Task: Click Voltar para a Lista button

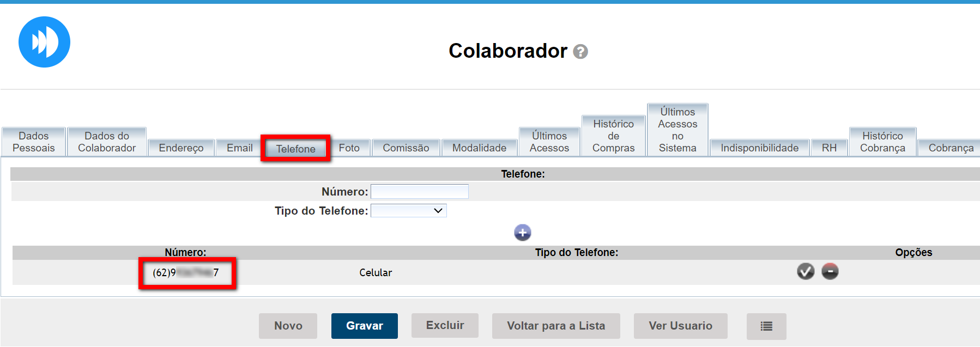Action: click(555, 326)
